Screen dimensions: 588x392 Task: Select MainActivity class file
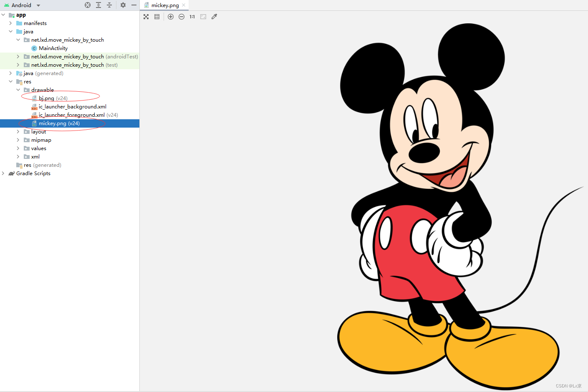pyautogui.click(x=53, y=48)
